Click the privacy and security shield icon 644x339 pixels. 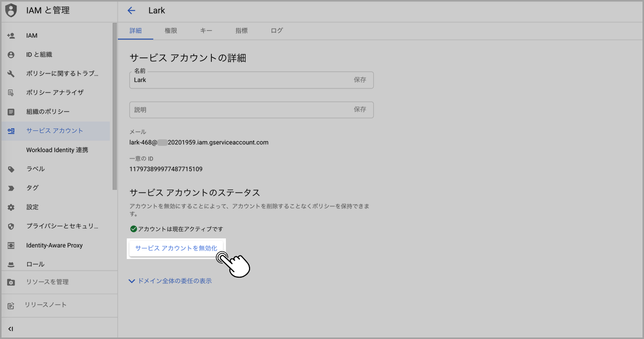tap(11, 226)
